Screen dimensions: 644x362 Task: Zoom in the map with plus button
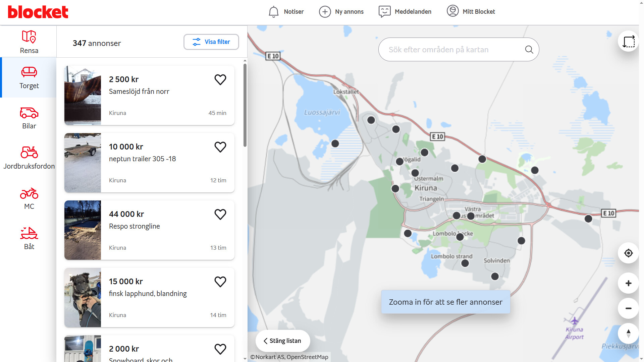(628, 283)
